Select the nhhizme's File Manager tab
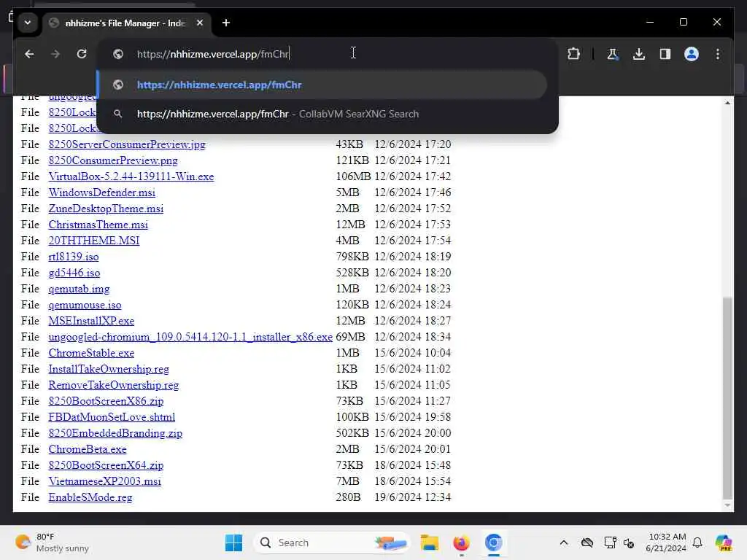 click(125, 23)
